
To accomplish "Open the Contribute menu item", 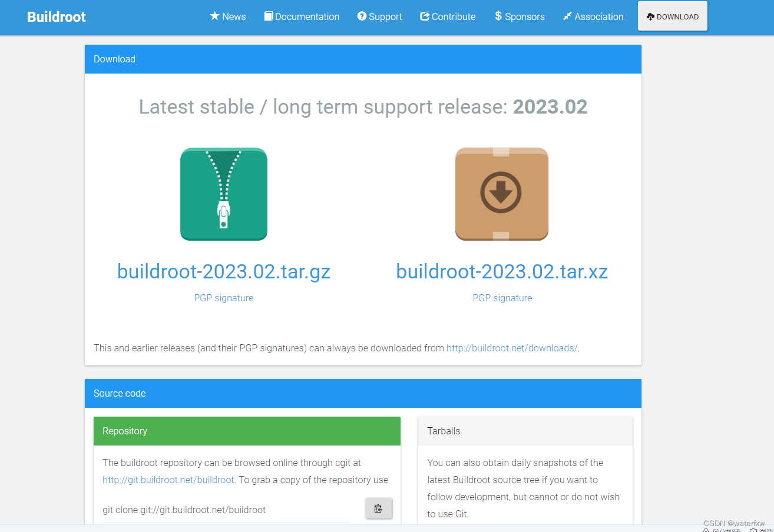I will [x=448, y=16].
